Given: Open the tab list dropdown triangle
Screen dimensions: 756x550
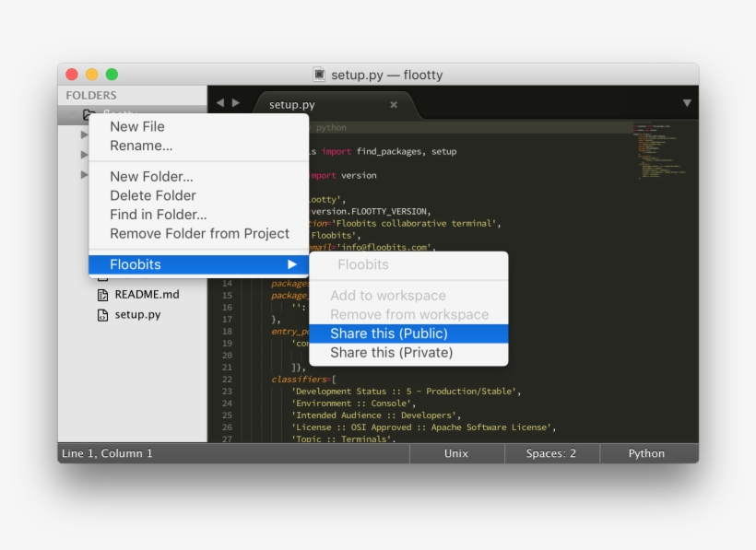Looking at the screenshot, I should click(687, 103).
